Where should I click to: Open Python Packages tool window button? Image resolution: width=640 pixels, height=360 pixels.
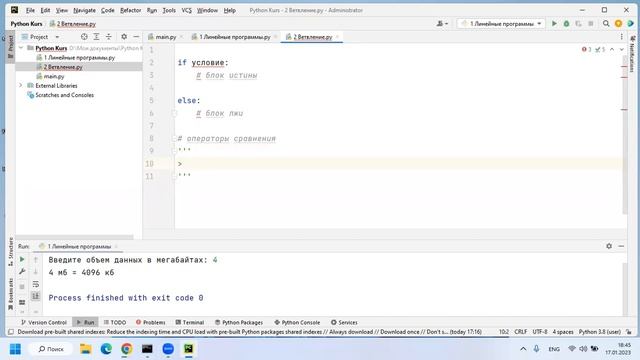pos(239,322)
